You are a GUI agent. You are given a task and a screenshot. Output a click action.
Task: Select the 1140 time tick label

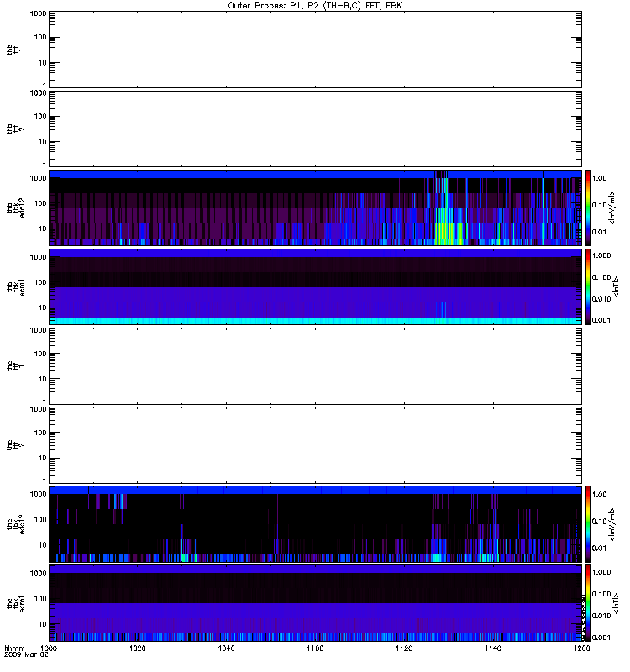[493, 650]
